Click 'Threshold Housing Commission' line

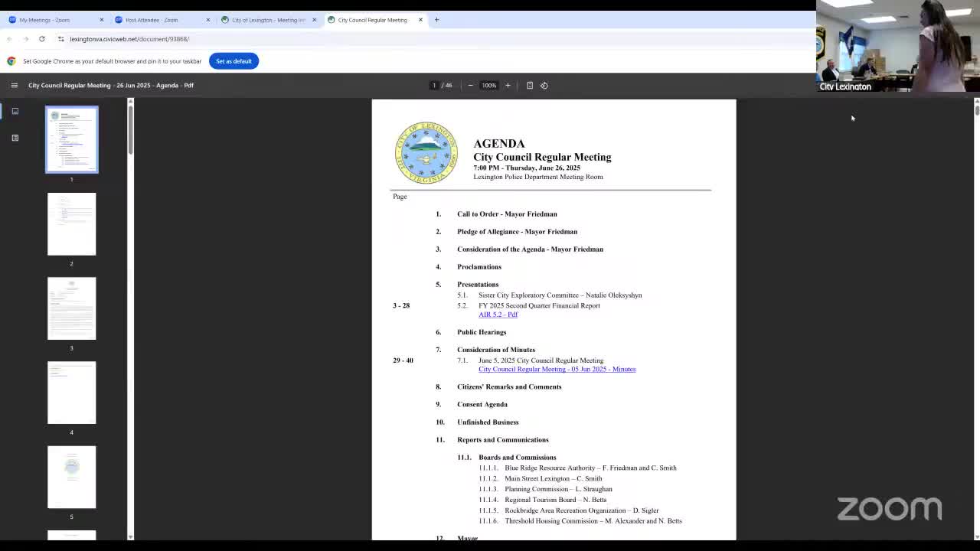pyautogui.click(x=593, y=521)
